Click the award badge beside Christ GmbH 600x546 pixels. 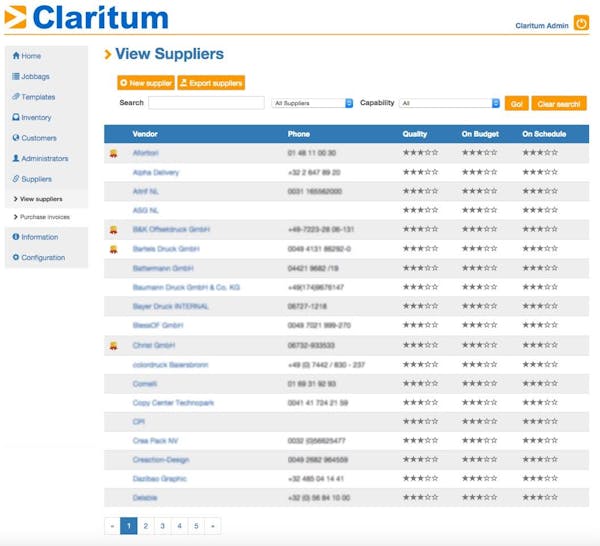(113, 346)
